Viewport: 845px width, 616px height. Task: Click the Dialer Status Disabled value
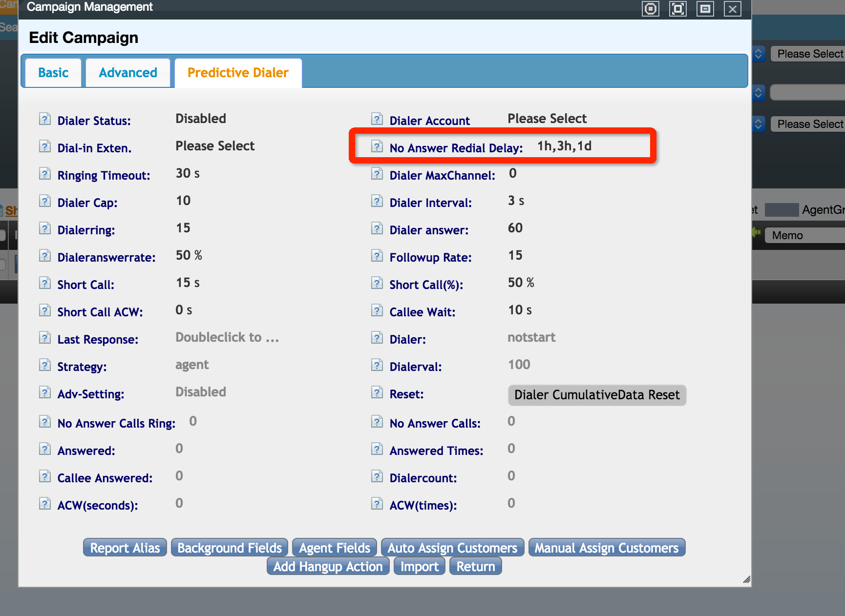tap(201, 119)
